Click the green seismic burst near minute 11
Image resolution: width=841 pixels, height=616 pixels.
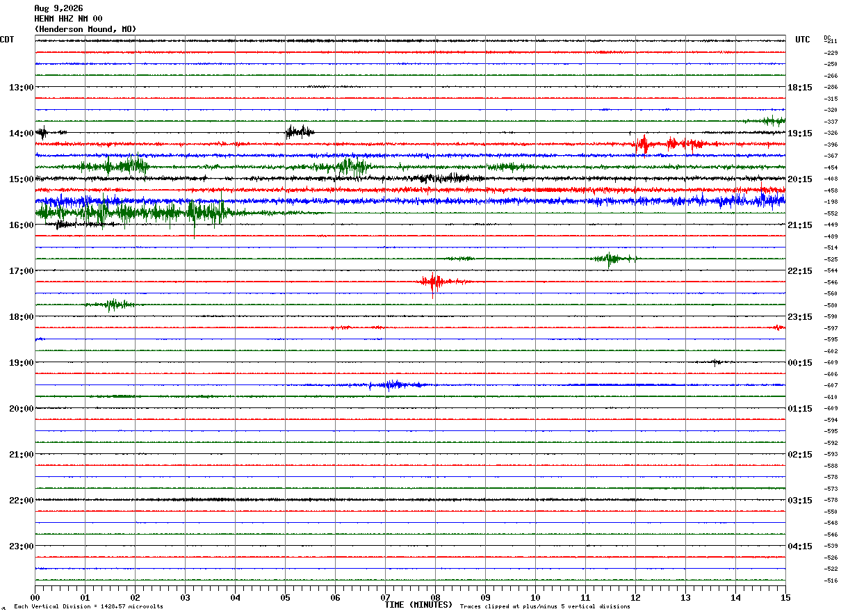pos(612,259)
